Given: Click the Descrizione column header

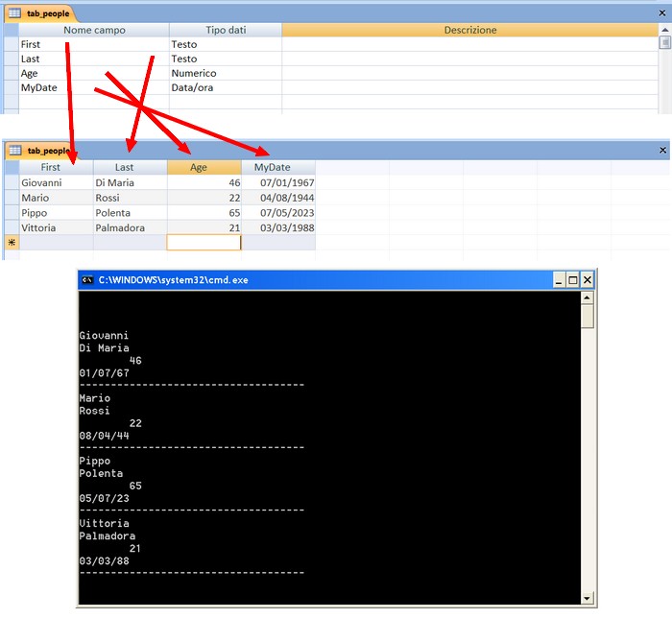Looking at the screenshot, I should 470,30.
